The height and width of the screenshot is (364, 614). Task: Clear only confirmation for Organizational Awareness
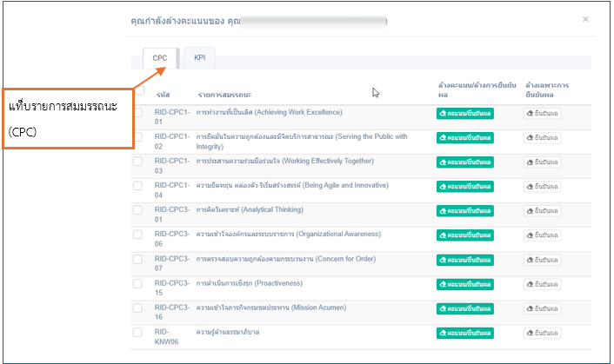tap(543, 235)
